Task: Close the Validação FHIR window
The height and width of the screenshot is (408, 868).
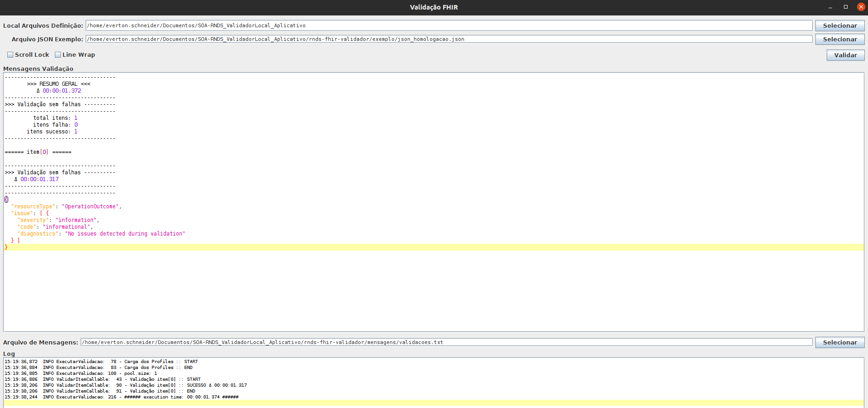Action: 861,7
